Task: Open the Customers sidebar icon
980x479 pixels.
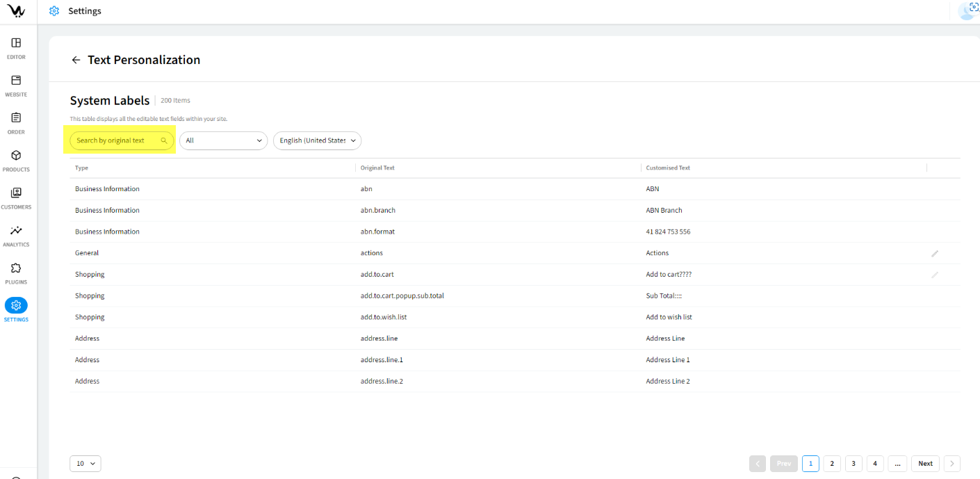Action: pos(16,193)
